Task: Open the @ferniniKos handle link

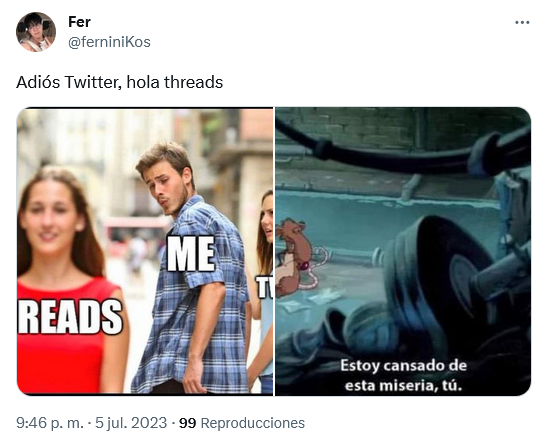Action: (109, 42)
